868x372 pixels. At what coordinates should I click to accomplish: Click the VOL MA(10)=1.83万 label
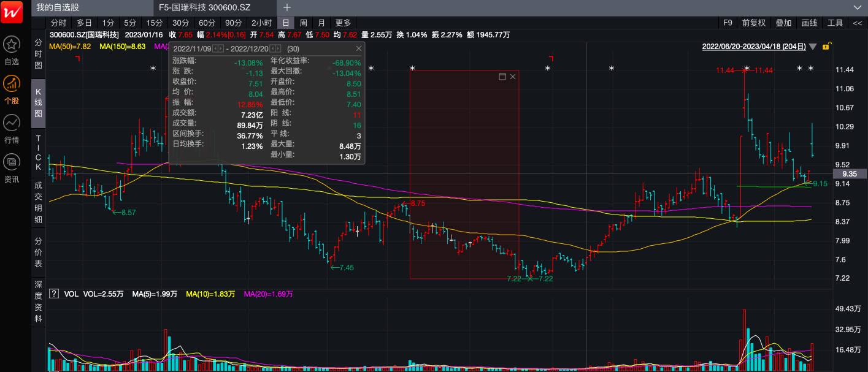pyautogui.click(x=210, y=294)
